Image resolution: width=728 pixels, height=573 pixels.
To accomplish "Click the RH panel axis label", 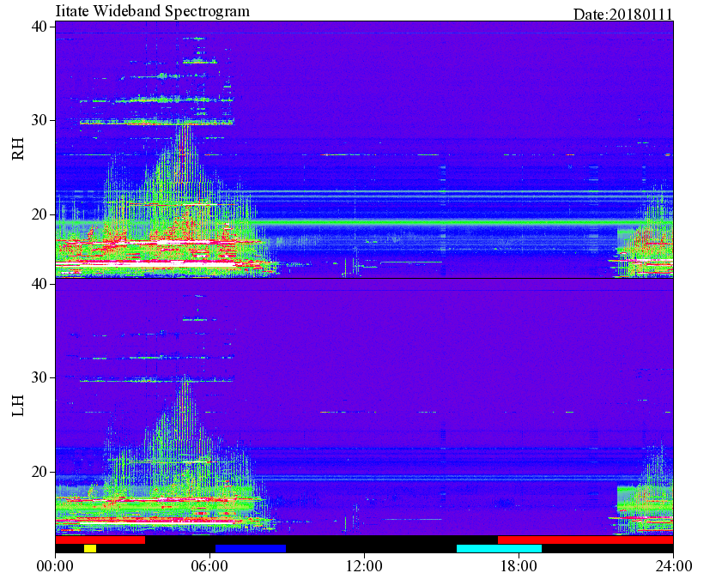I will pos(18,149).
